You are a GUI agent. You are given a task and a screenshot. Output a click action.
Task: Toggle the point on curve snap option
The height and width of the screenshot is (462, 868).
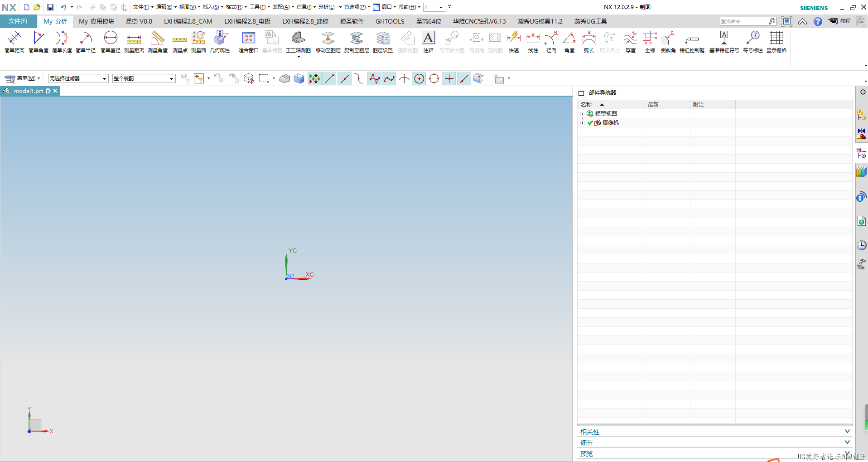[464, 79]
